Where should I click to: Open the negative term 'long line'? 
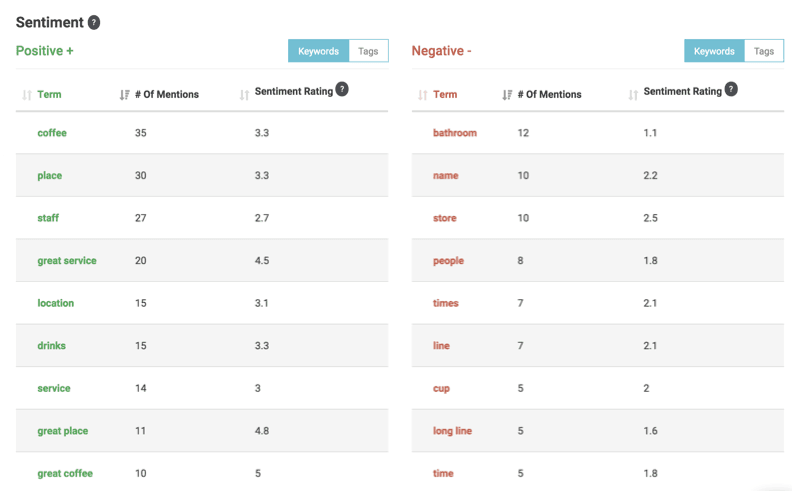tap(453, 431)
